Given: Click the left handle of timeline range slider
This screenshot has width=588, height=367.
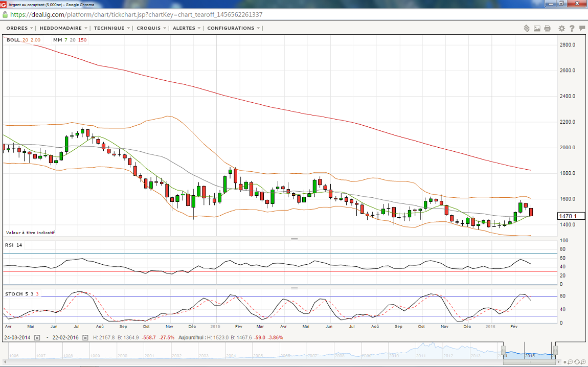Looking at the screenshot, I should [504, 351].
